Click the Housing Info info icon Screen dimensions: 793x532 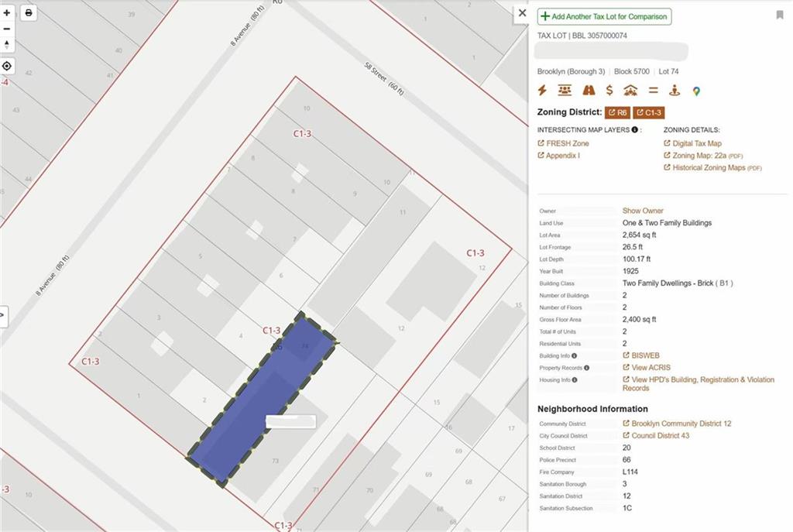coord(575,380)
